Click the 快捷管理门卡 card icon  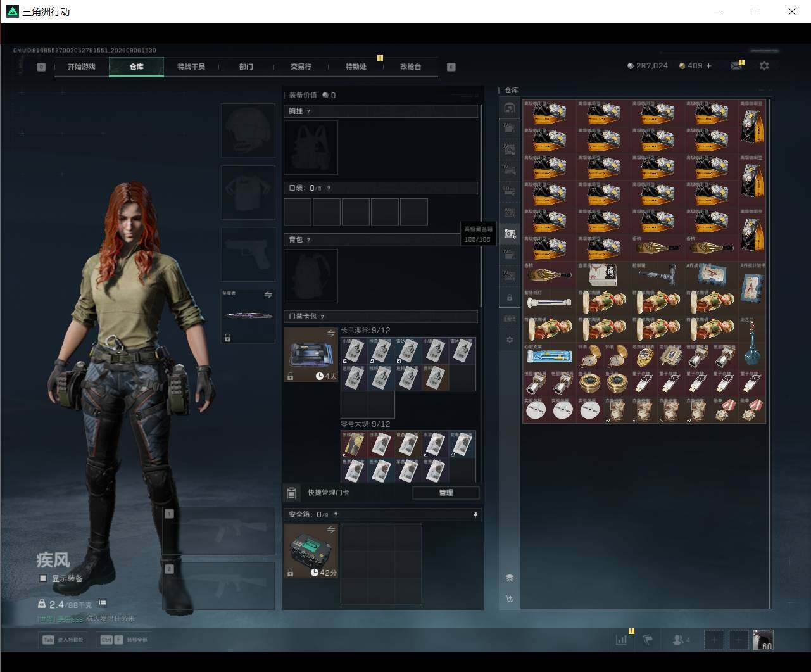292,493
